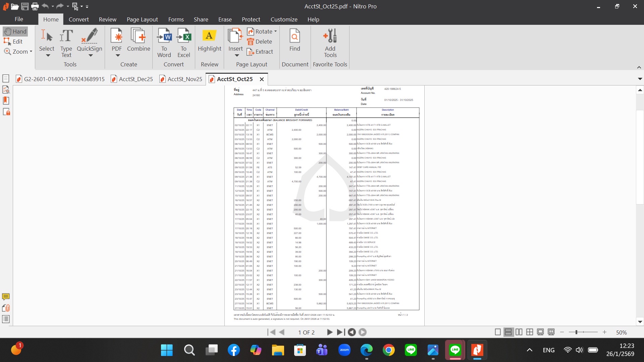The height and width of the screenshot is (362, 644).
Task: Click the Add Tools icon
Action: (x=330, y=36)
